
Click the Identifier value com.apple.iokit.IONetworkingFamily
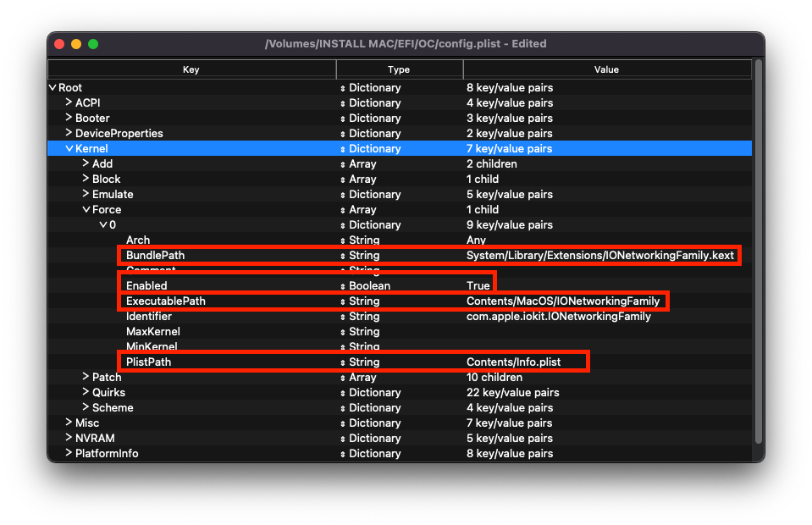(558, 317)
